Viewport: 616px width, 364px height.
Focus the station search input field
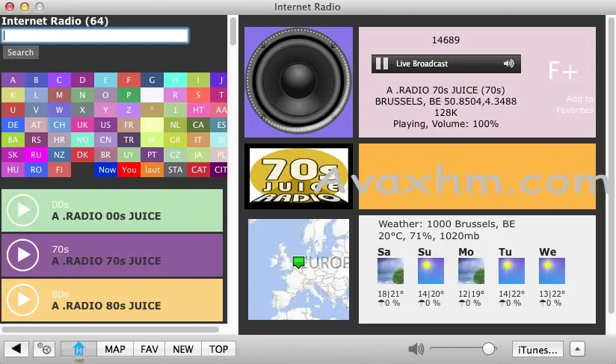(x=96, y=36)
